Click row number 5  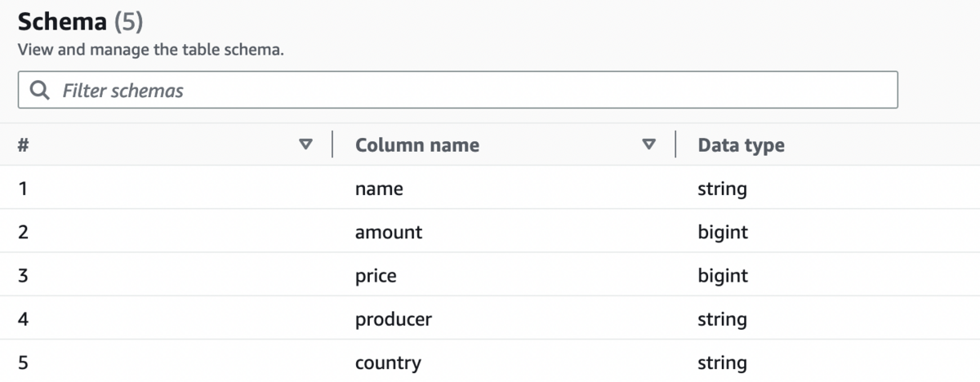pos(23,362)
